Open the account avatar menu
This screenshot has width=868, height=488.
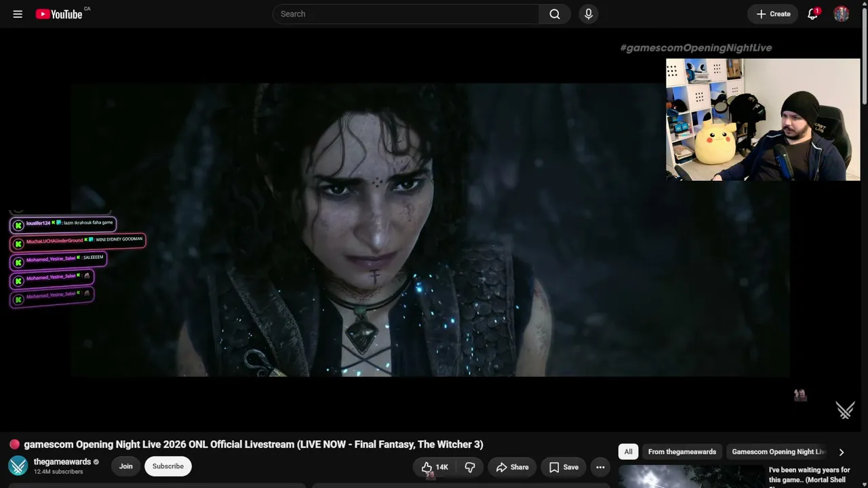click(x=842, y=14)
